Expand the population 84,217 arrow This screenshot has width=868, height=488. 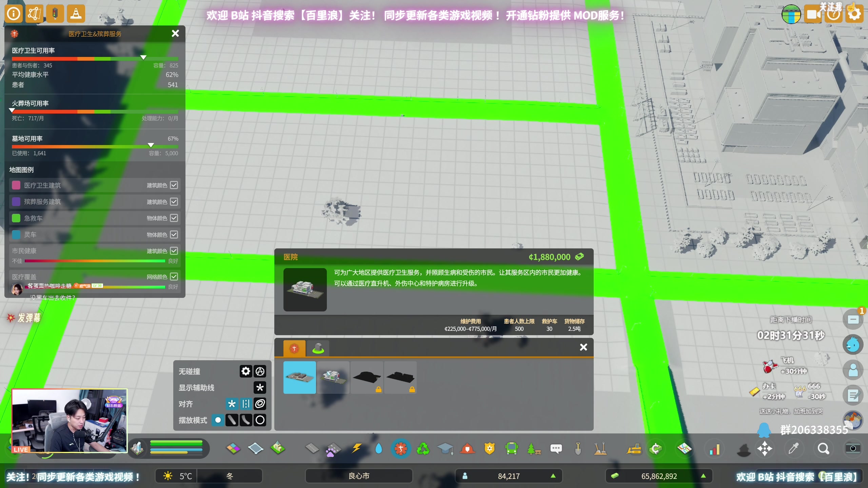tap(553, 476)
